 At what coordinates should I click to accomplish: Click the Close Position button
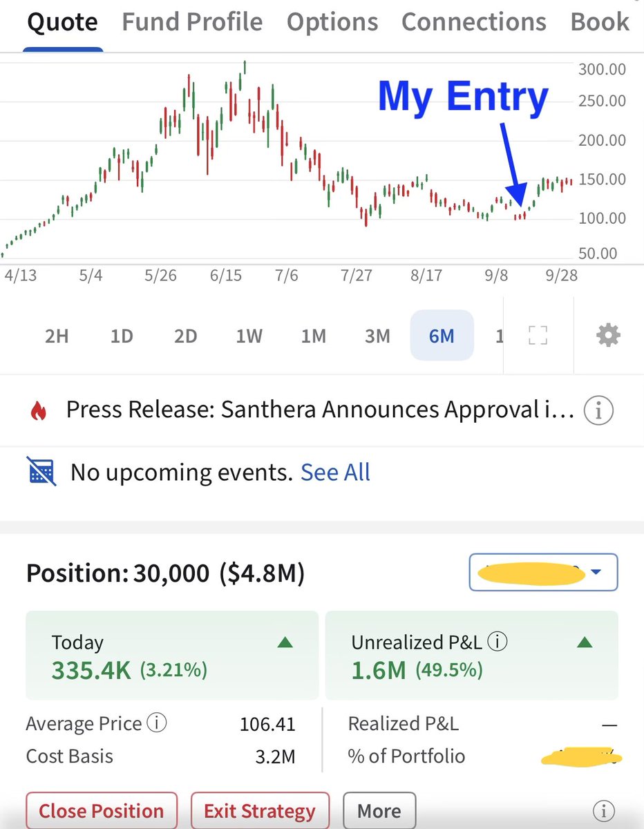tap(102, 811)
